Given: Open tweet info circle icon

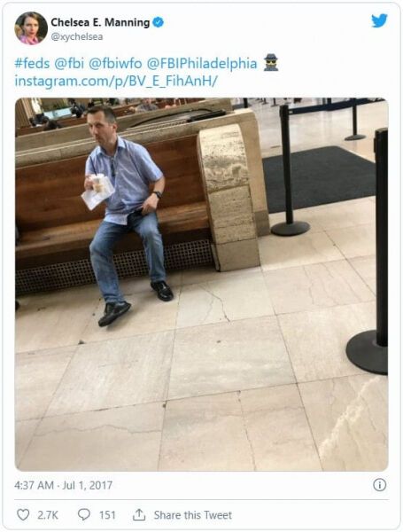Looking at the screenshot, I should point(379,485).
